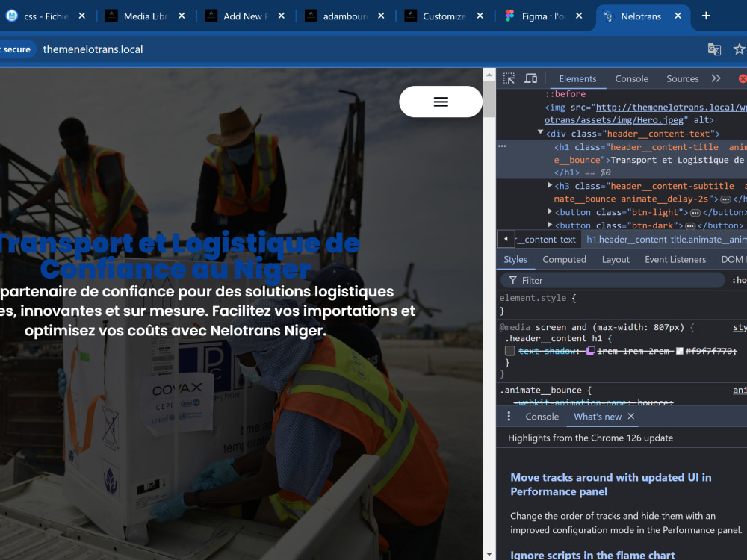Close the Nelotrans tab
Screen dimensions: 747x560
tap(678, 16)
